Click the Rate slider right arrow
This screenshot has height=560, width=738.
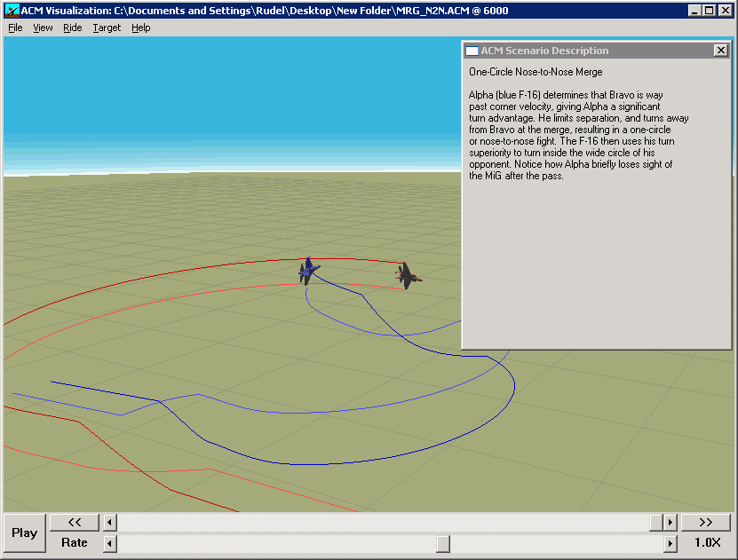671,542
